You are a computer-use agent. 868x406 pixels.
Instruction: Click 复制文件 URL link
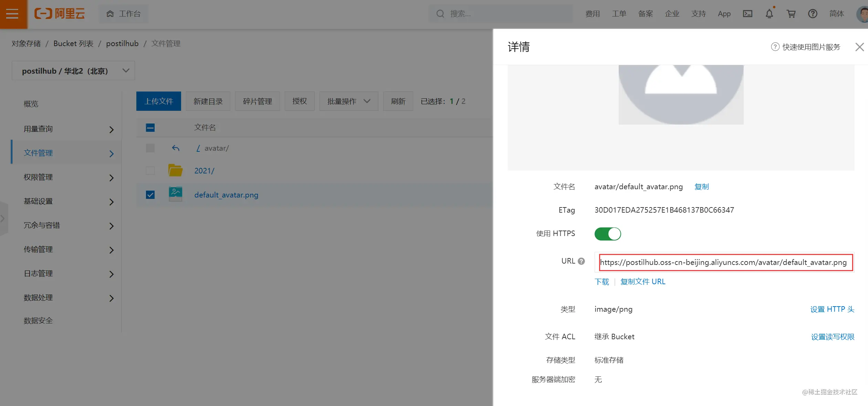[642, 281]
